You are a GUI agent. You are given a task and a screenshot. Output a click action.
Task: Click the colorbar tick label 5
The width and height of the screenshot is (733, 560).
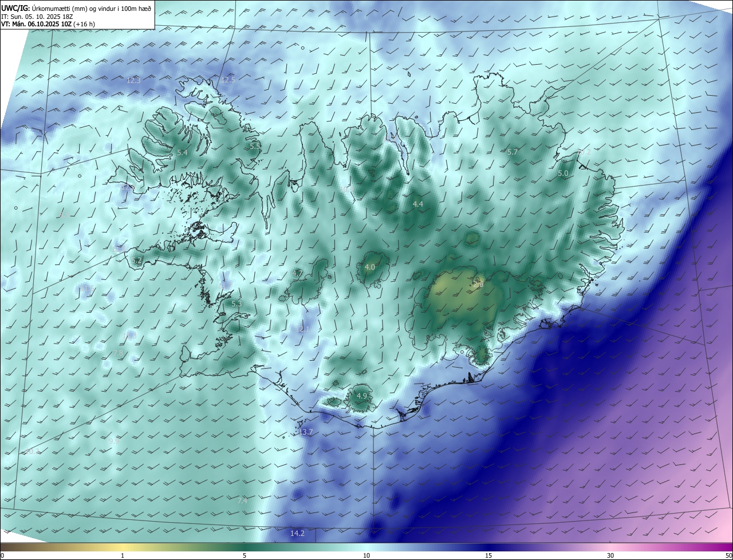tap(245, 555)
